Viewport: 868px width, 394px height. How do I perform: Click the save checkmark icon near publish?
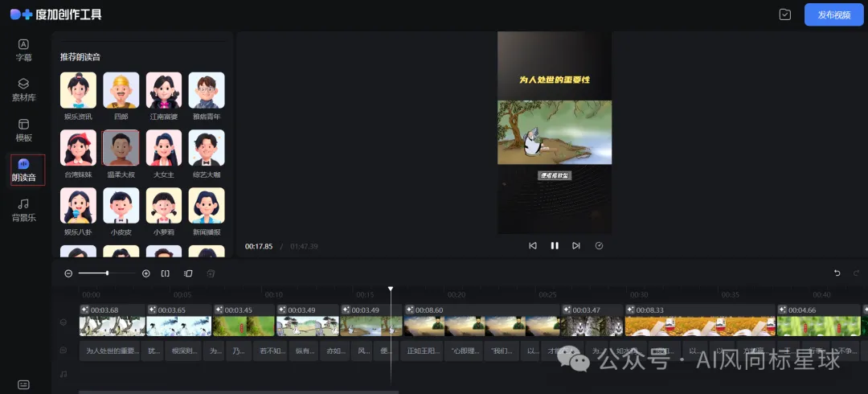coord(785,14)
